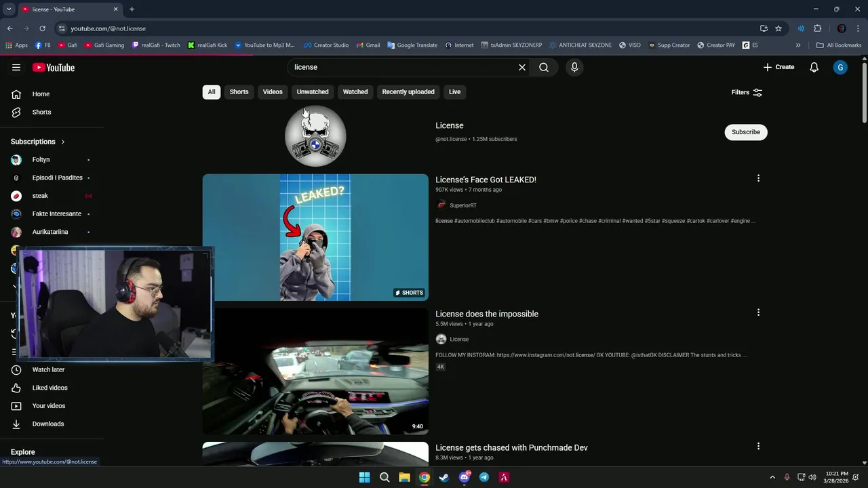Clear the search box with X
Viewport: 868px width, 488px height.
(x=522, y=67)
